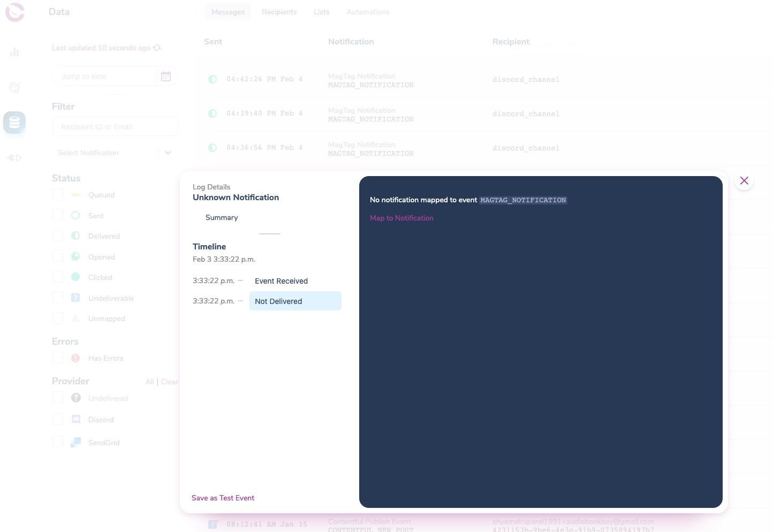The width and height of the screenshot is (773, 532).
Task: Check the Has Errors filter
Action: (x=58, y=357)
